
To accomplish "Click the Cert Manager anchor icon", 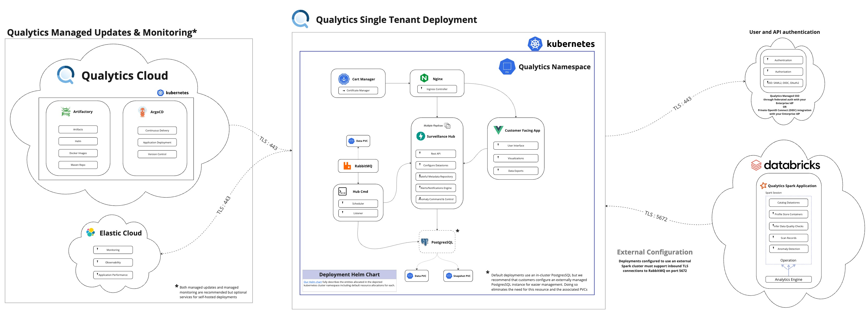I will 344,79.
